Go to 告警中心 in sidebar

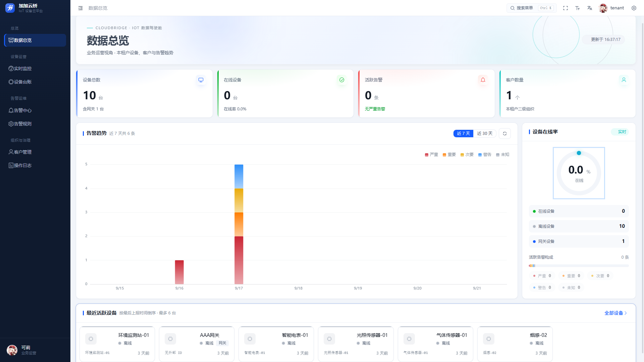[35, 110]
